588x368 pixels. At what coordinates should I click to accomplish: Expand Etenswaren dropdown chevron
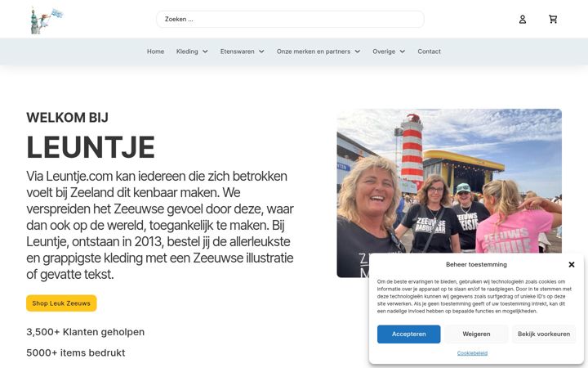pos(261,52)
